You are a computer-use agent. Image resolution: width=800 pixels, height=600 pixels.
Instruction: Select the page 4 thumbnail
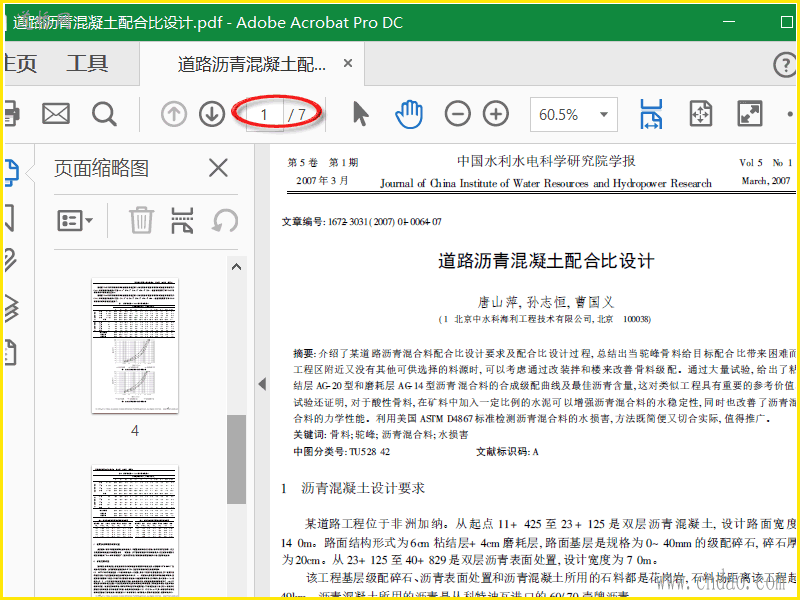[135, 345]
